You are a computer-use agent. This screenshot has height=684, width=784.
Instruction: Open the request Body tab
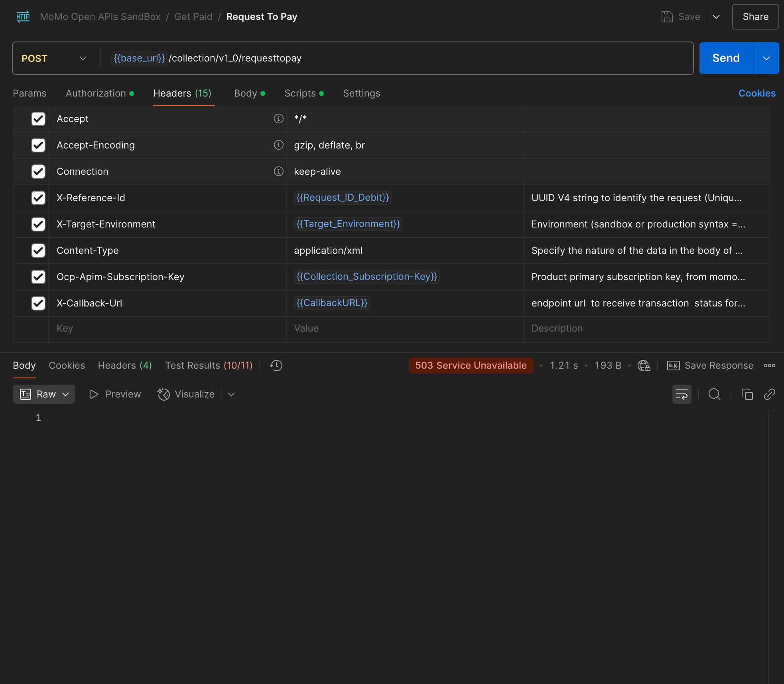pyautogui.click(x=250, y=93)
